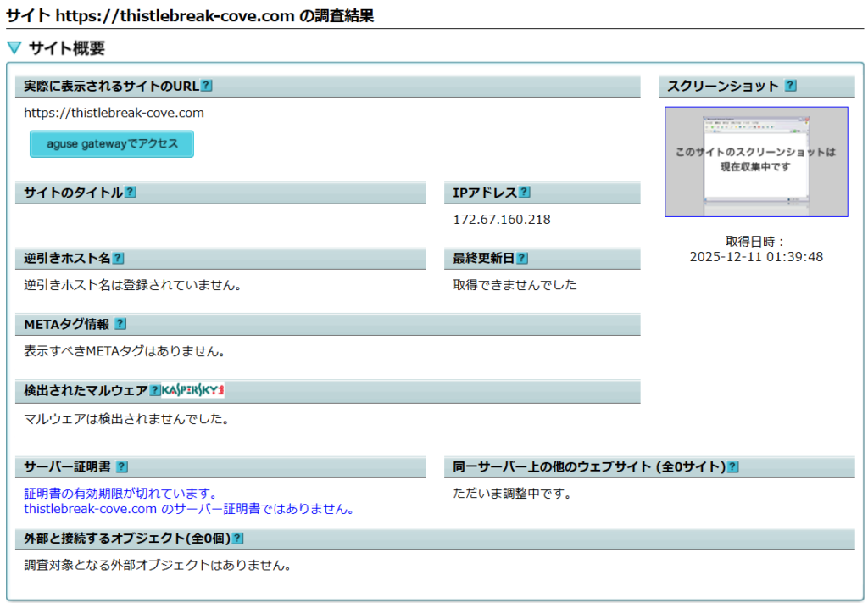Show help for 最終更新日 header
Screen dimensions: 868x603
(522, 258)
